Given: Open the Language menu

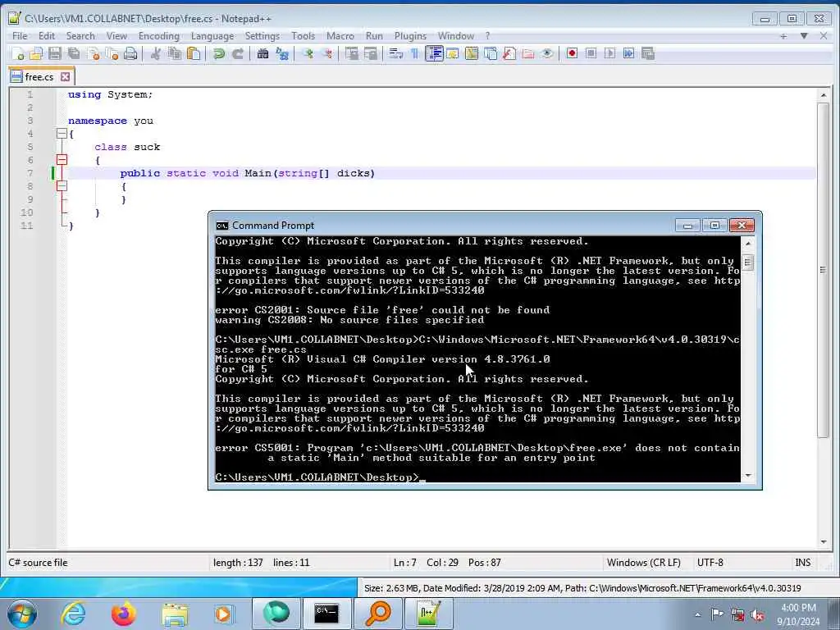Looking at the screenshot, I should pyautogui.click(x=212, y=36).
